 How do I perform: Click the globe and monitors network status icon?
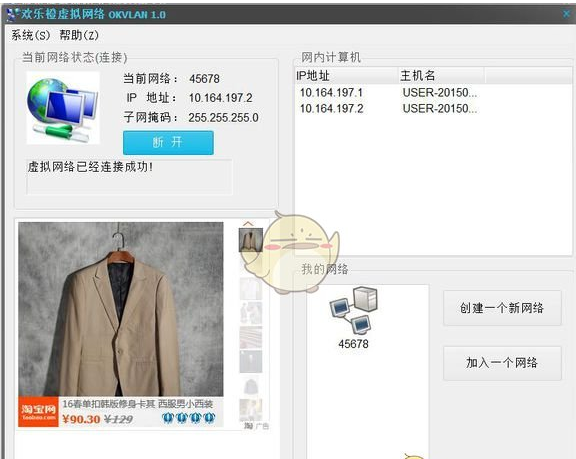(x=63, y=108)
